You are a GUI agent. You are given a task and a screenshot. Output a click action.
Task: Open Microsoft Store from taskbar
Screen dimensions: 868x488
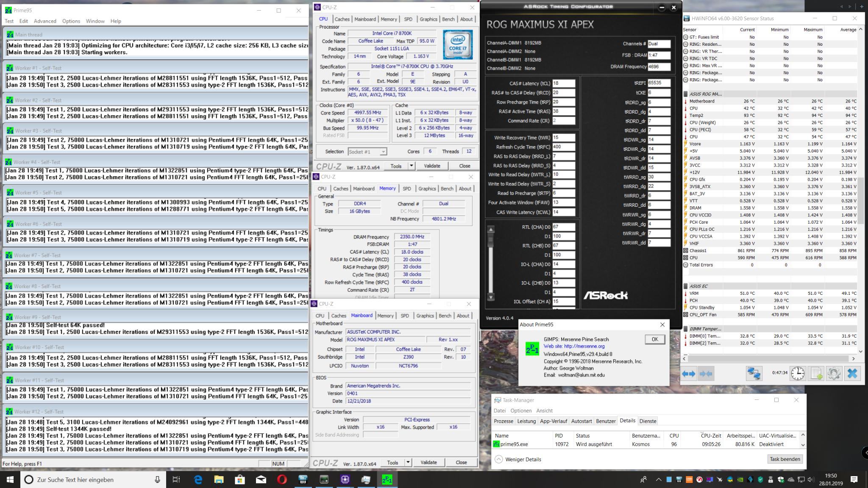(x=240, y=480)
